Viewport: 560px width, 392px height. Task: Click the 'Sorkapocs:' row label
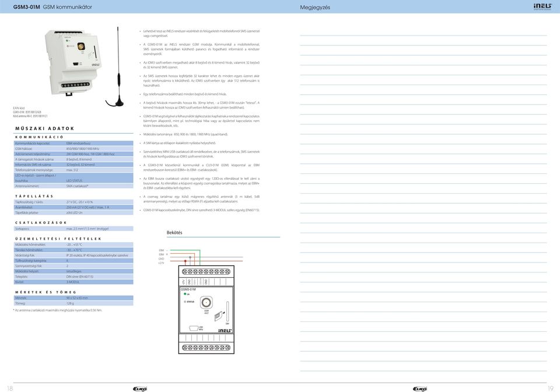tap(22, 229)
